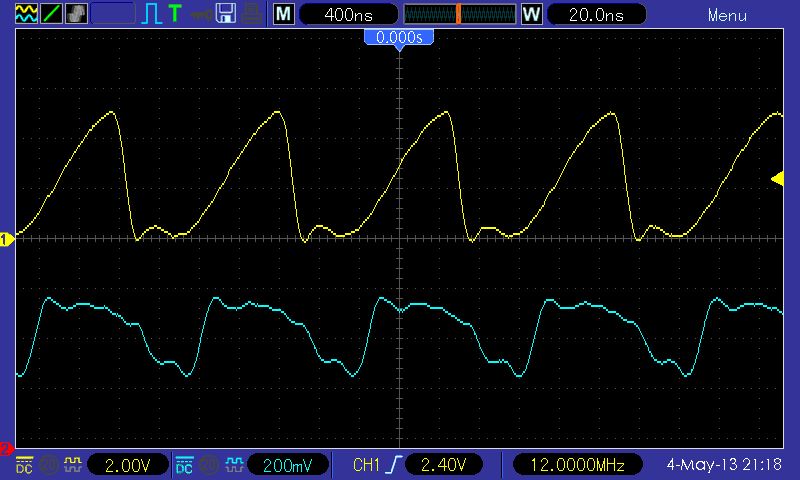The height and width of the screenshot is (480, 800).
Task: Click the 400ns main timebase value
Action: 348,14
